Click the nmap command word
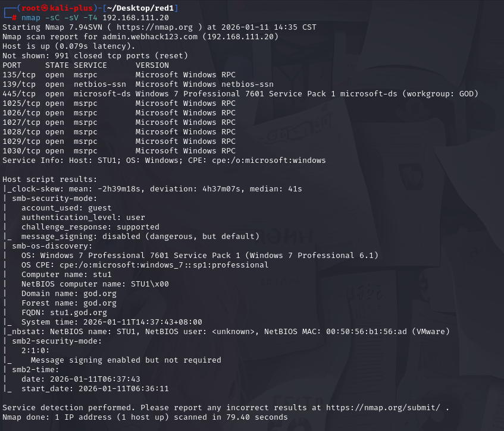The image size is (504, 431). click(31, 18)
